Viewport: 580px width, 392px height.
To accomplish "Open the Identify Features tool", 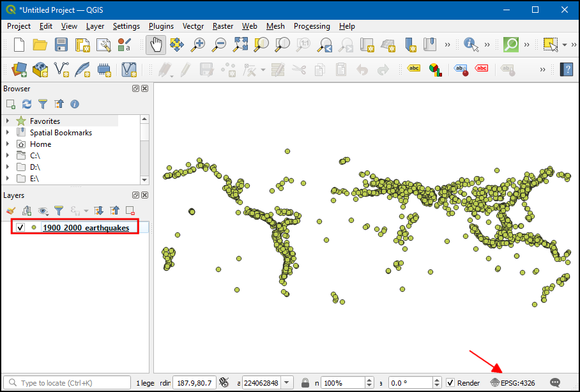I will tap(471, 45).
